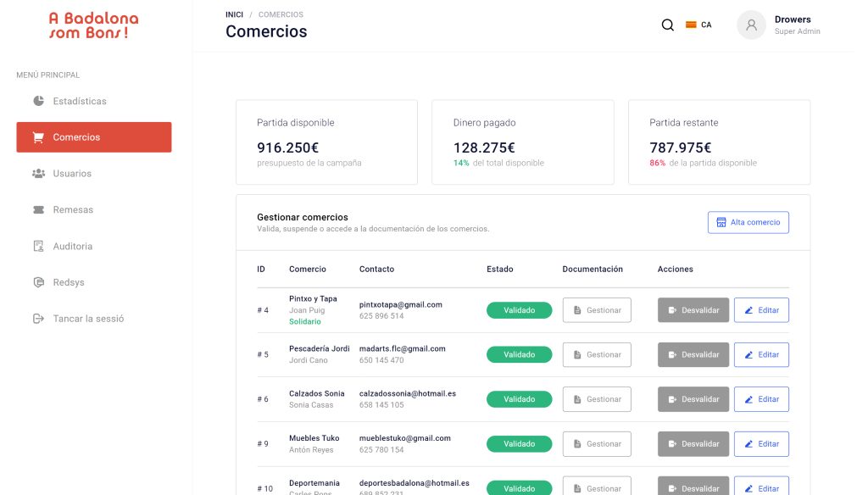
Task: Click the store icon in Alta comercio
Action: click(x=721, y=222)
